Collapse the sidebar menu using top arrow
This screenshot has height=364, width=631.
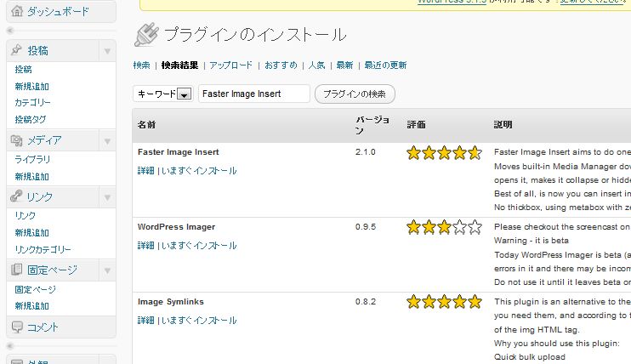10,31
